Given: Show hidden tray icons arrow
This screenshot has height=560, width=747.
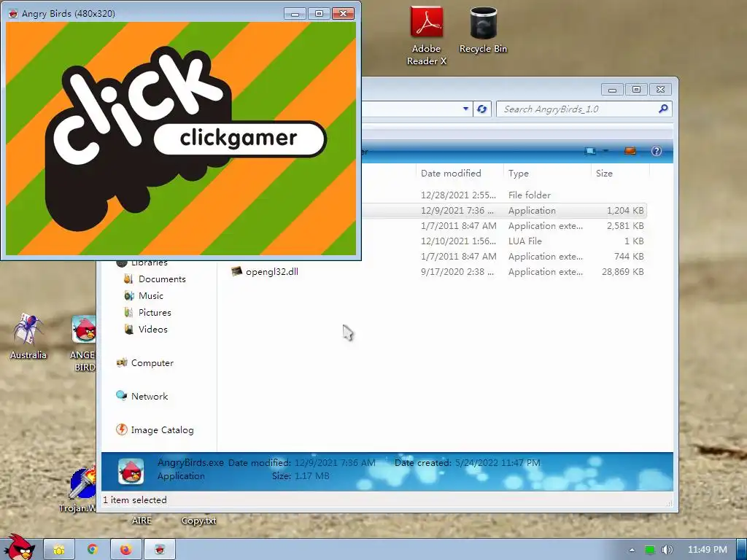Looking at the screenshot, I should click(x=632, y=550).
